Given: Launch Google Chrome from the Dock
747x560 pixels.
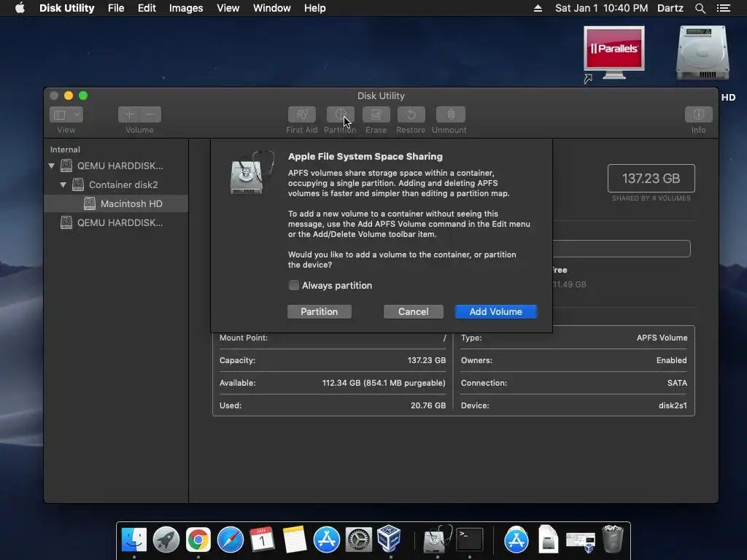Looking at the screenshot, I should pos(198,540).
